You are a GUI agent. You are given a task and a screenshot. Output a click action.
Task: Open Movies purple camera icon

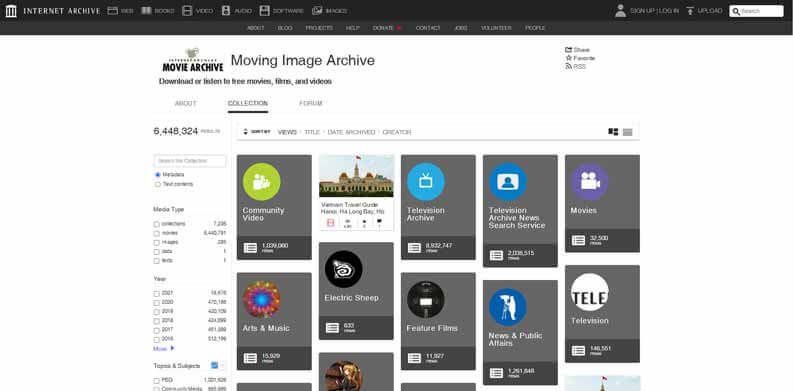590,182
